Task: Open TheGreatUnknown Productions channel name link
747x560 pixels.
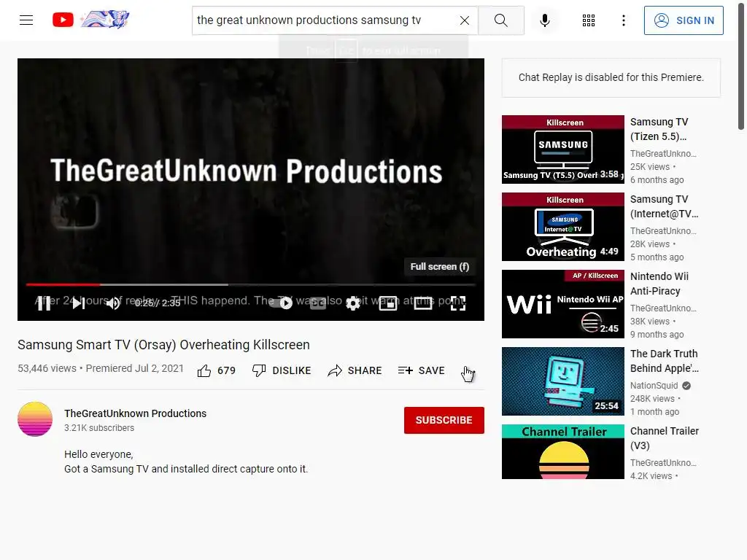Action: pyautogui.click(x=135, y=413)
